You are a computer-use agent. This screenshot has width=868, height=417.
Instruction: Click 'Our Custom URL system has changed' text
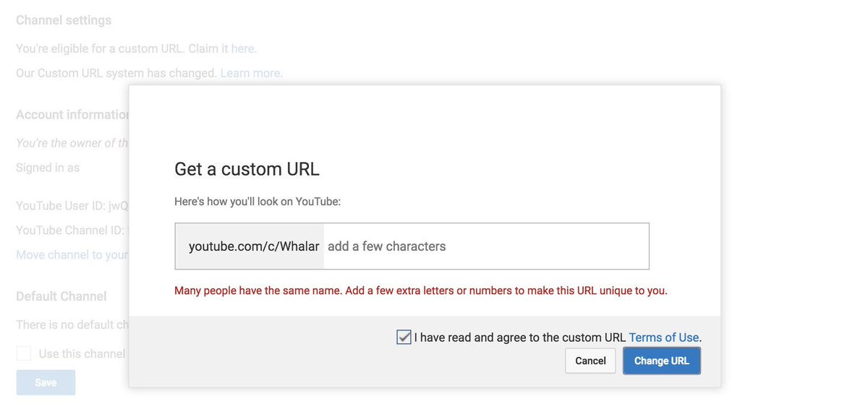[x=116, y=73]
